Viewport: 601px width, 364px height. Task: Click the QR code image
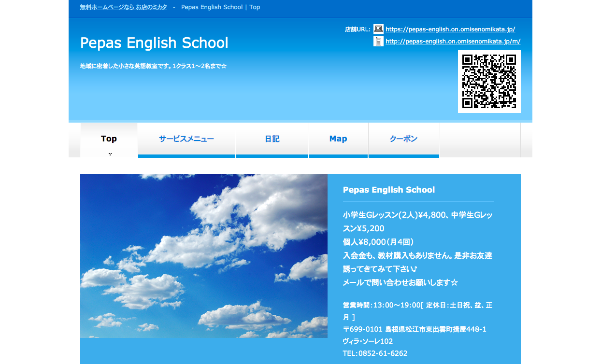[x=489, y=82]
